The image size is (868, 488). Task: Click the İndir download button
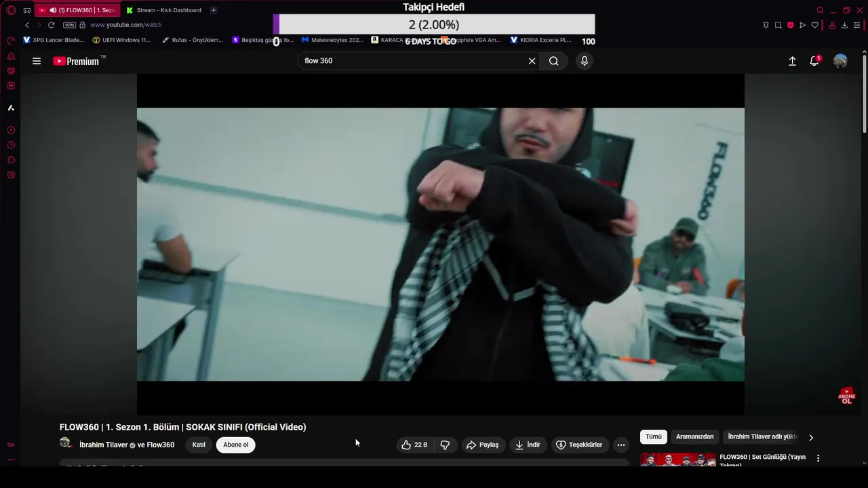click(x=528, y=445)
